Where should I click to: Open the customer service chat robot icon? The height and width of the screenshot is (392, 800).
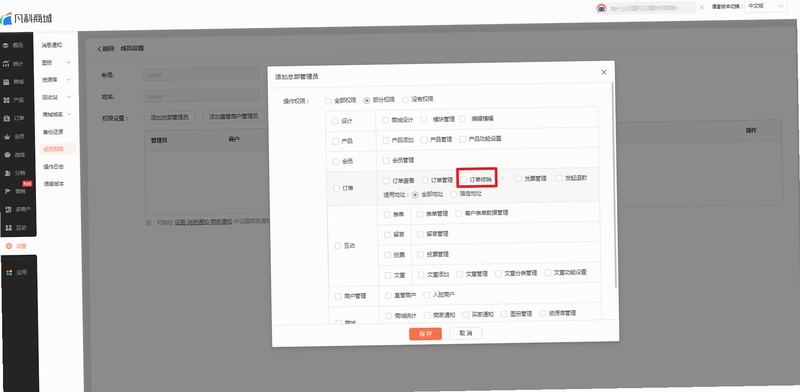point(602,8)
